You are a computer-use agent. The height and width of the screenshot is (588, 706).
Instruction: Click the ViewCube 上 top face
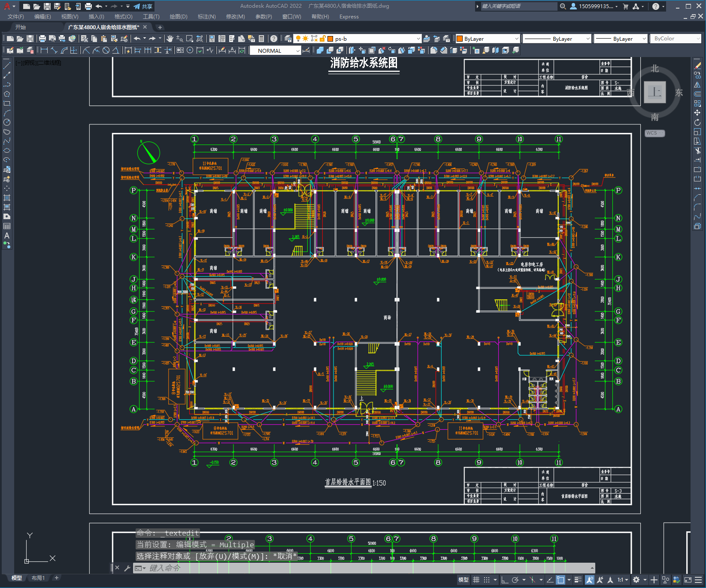[655, 92]
